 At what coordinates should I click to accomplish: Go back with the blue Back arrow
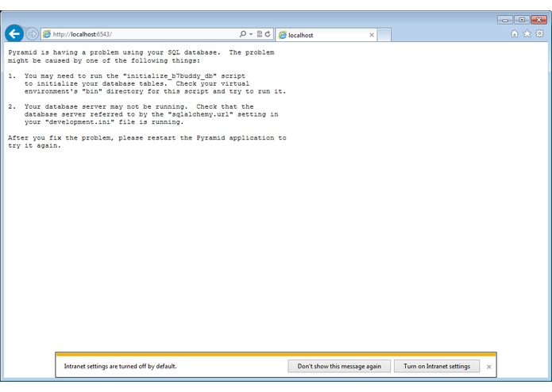14,34
